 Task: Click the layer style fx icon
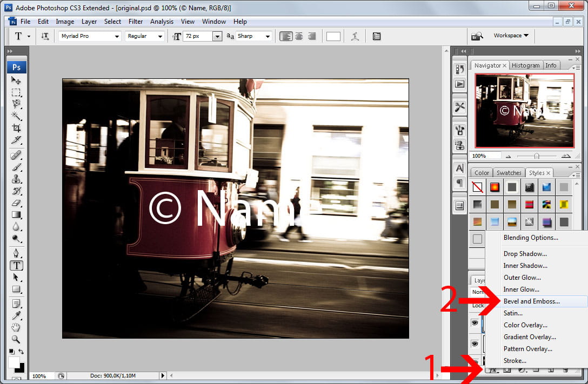[x=492, y=370]
